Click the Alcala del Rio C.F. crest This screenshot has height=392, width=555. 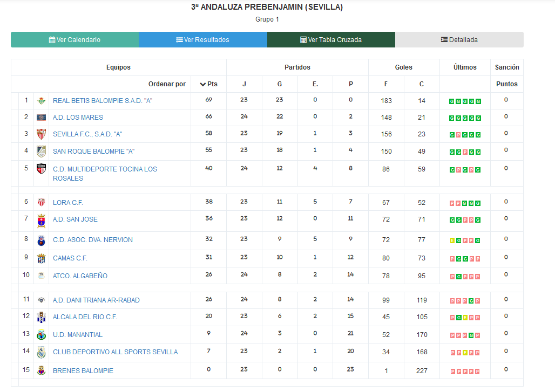coord(42,317)
